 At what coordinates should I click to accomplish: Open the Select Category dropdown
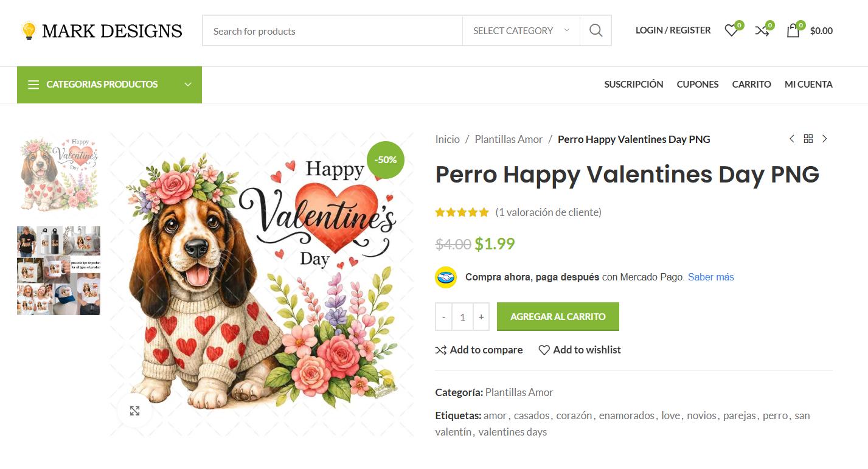click(521, 30)
